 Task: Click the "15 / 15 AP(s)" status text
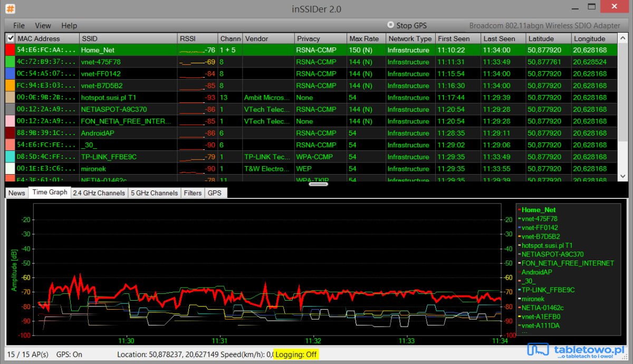[28, 355]
